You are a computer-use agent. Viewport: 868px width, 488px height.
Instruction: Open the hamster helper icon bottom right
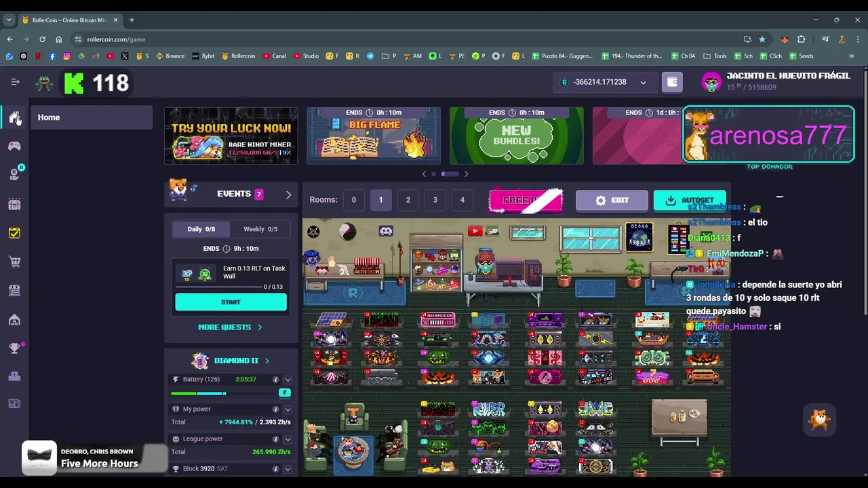tap(820, 420)
